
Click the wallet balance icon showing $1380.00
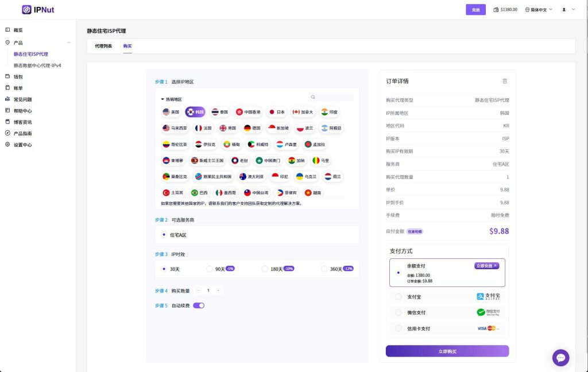496,10
